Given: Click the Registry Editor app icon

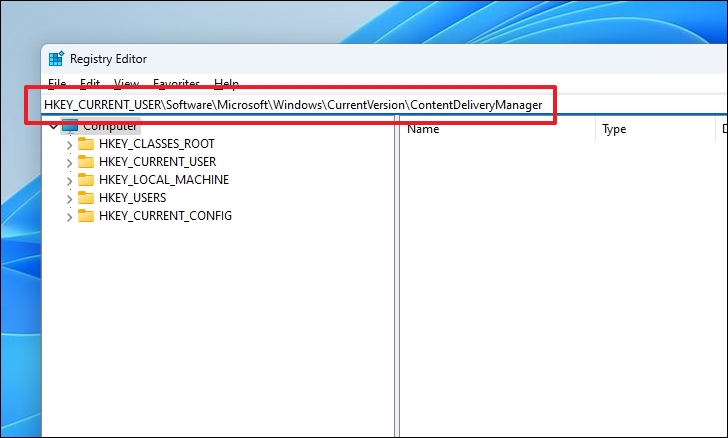Looking at the screenshot, I should tap(56, 59).
